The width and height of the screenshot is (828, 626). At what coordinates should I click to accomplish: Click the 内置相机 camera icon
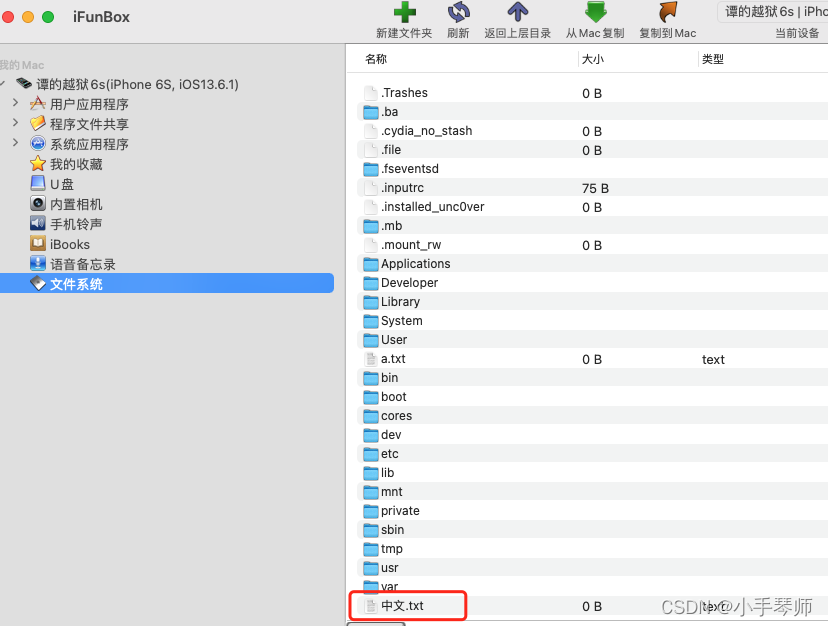pyautogui.click(x=37, y=203)
